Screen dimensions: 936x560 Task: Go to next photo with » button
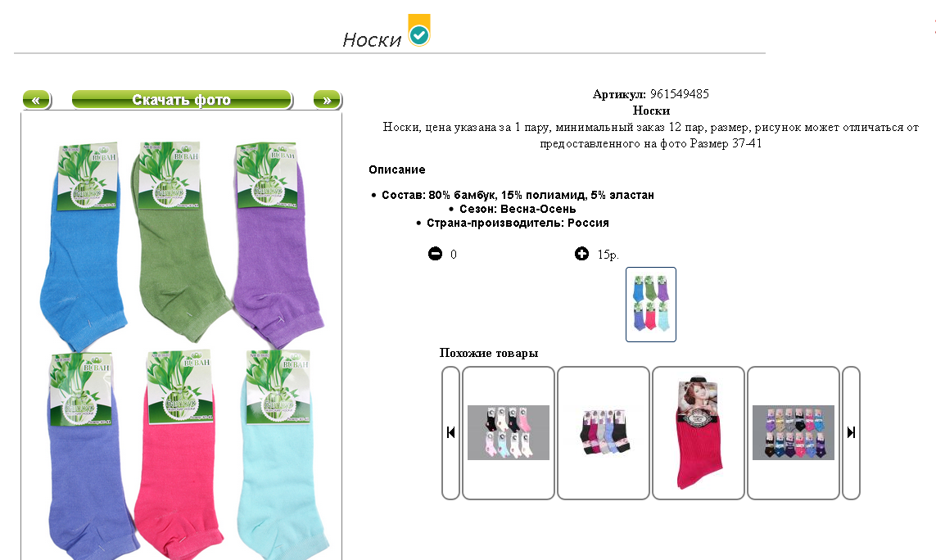point(327,100)
